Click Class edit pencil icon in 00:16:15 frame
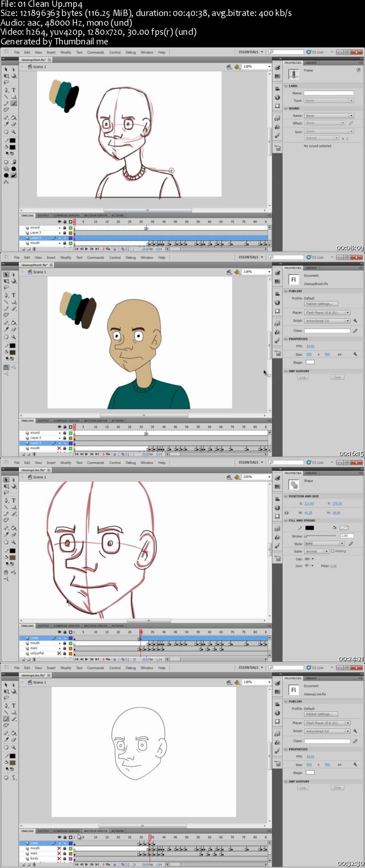The height and width of the screenshot is (868, 365). (x=355, y=331)
